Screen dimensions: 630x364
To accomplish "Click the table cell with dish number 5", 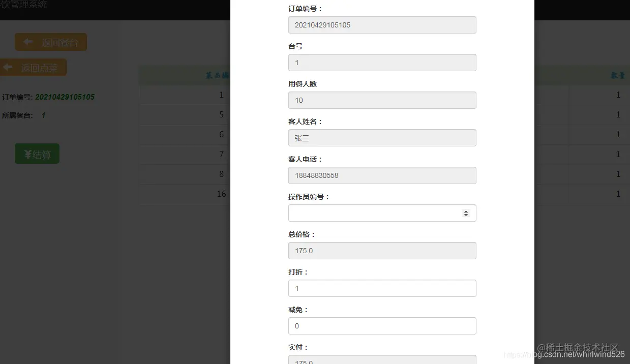I will [185, 114].
